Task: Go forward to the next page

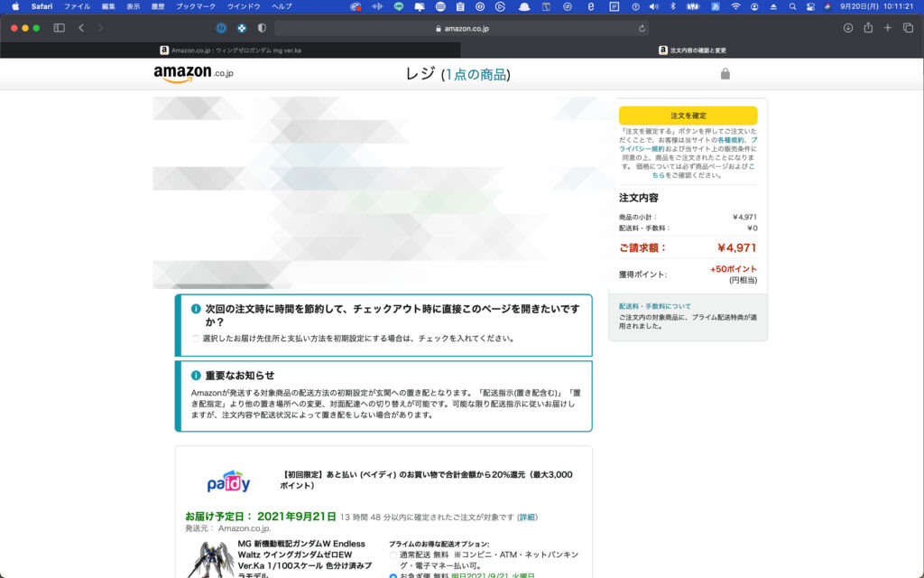Action: pyautogui.click(x=100, y=28)
